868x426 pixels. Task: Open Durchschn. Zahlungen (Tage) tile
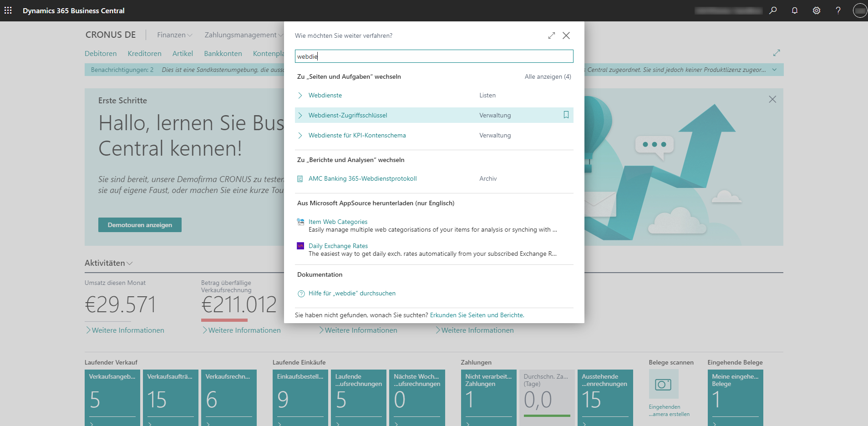pyautogui.click(x=547, y=397)
